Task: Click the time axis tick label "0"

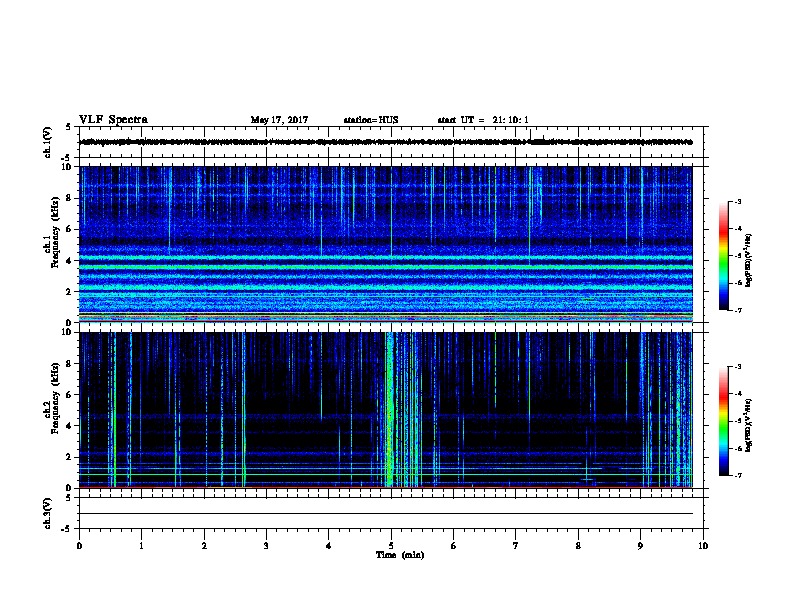Action: 79,545
